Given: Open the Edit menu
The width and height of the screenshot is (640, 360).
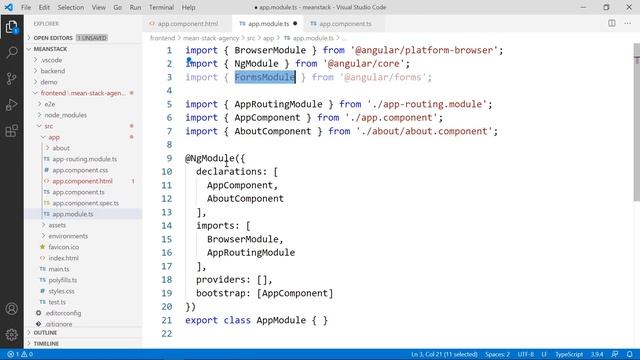Looking at the screenshot, I should [x=44, y=7].
